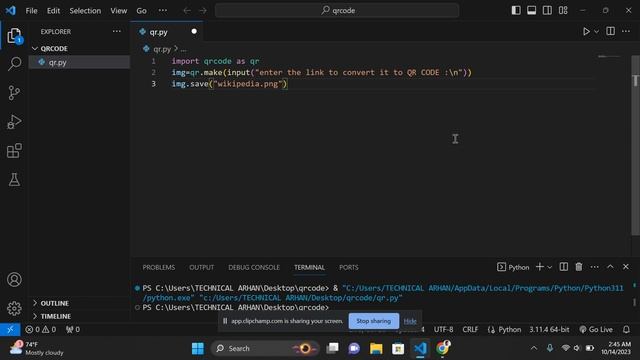Open the Windows Start button
Viewport: 640px width, 360px height.
pyautogui.click(x=198, y=349)
